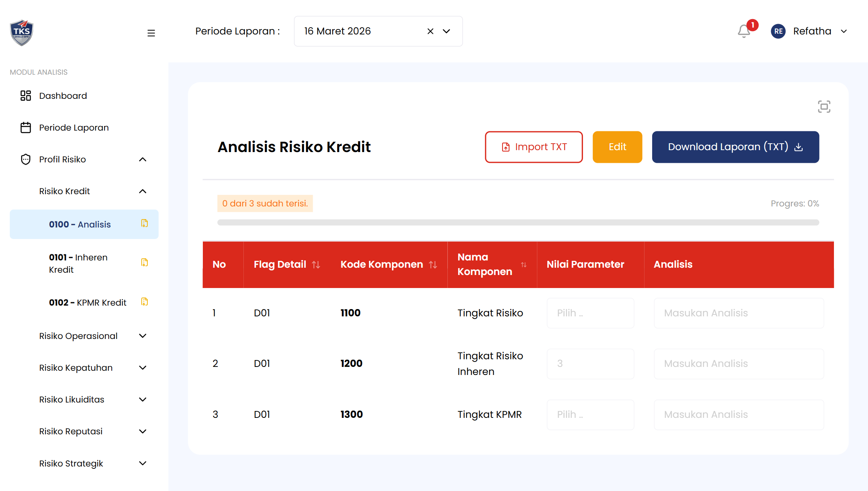The height and width of the screenshot is (491, 868).
Task: Click the file icon beside 0100 - Analisis
Action: click(x=144, y=224)
